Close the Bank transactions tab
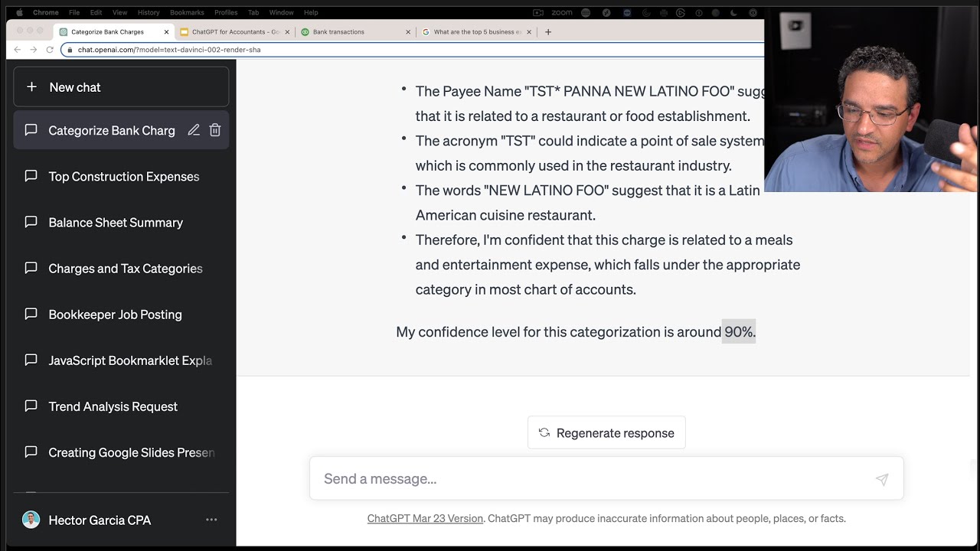980x551 pixels. (408, 32)
